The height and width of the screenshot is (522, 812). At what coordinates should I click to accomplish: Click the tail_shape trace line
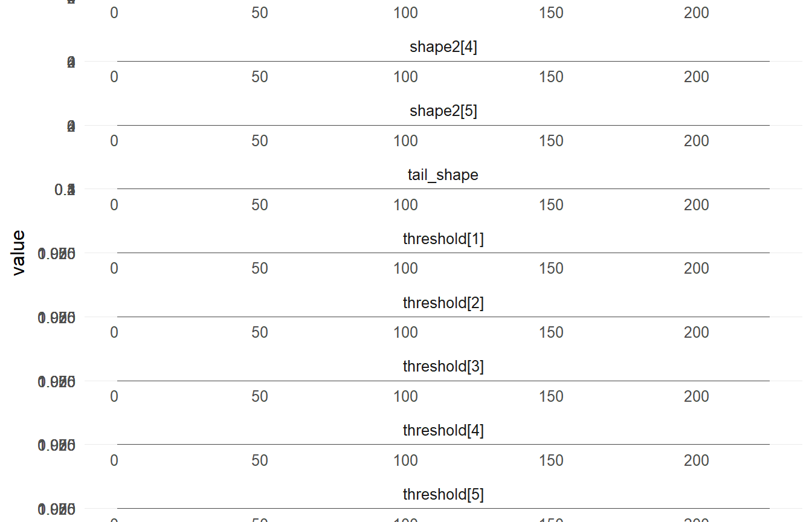(443, 189)
